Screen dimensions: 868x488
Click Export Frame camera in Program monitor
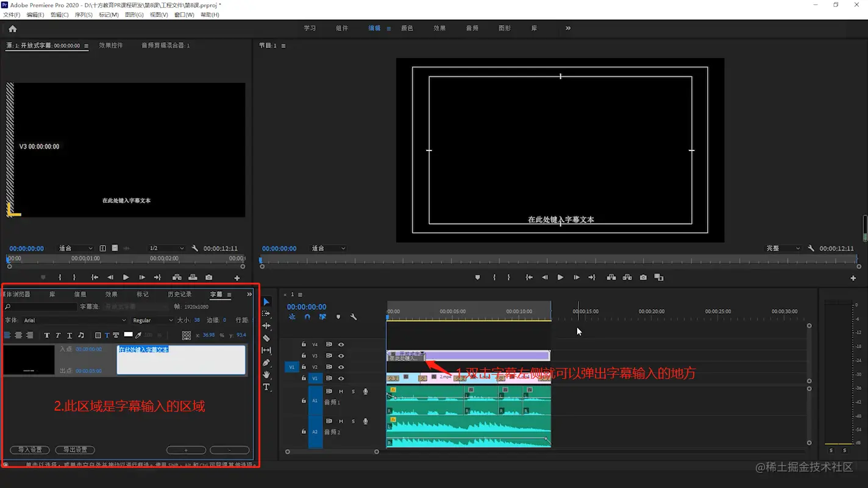pos(643,278)
